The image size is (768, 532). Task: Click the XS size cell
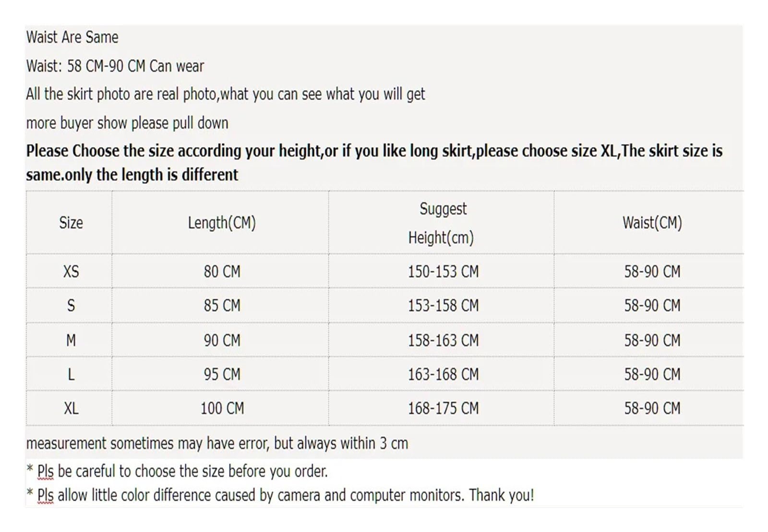[71, 272]
